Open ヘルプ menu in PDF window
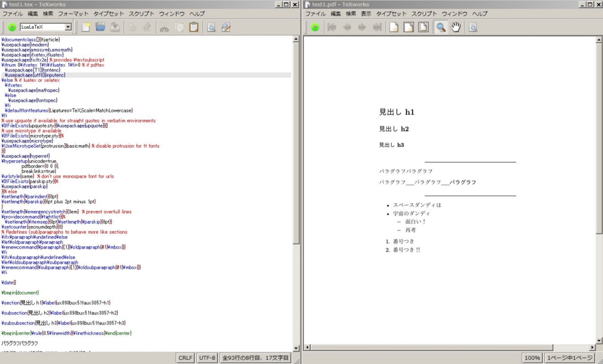The image size is (603, 364). 479,14
